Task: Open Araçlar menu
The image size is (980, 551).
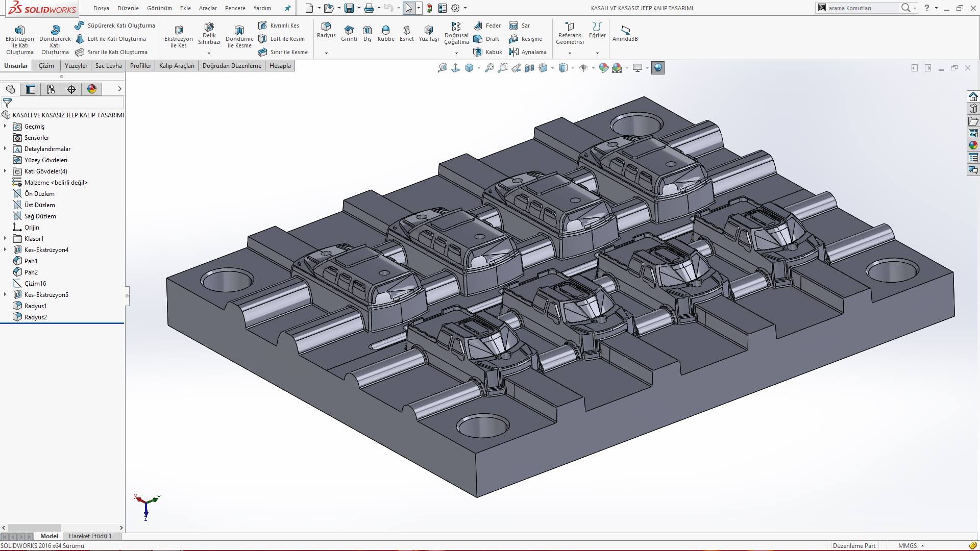Action: click(208, 8)
